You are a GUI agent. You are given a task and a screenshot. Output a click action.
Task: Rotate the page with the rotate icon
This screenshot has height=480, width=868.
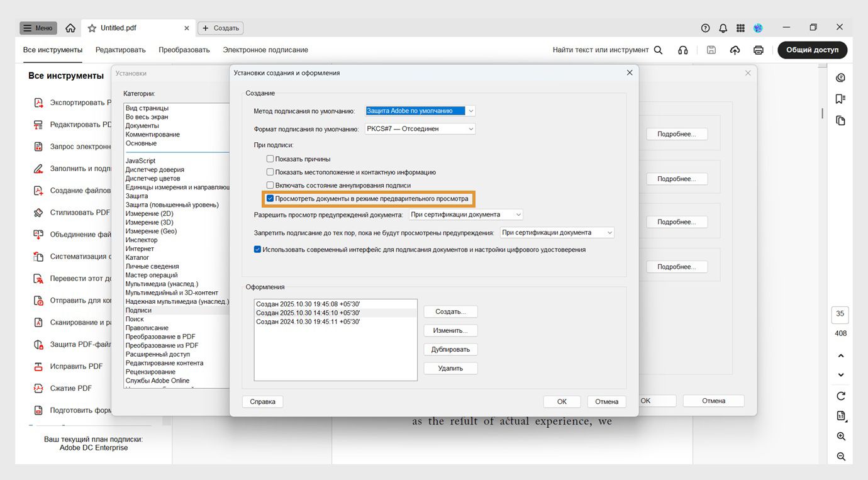[x=841, y=396]
